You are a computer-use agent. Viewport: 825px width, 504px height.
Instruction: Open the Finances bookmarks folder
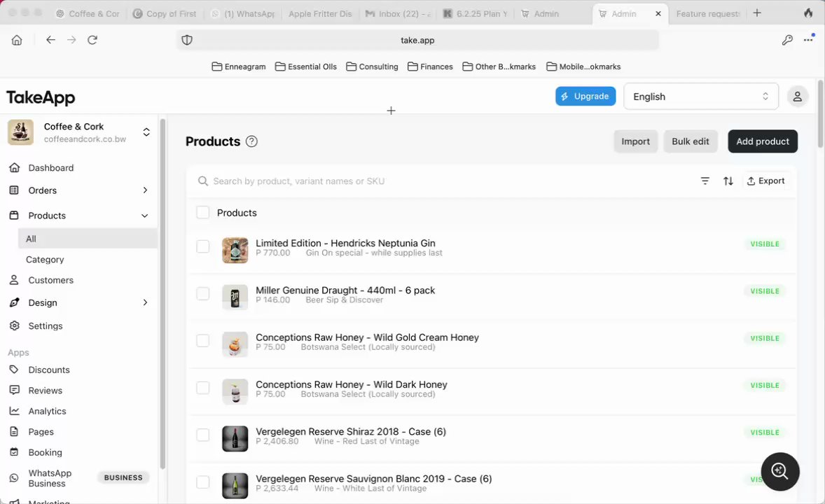click(430, 66)
